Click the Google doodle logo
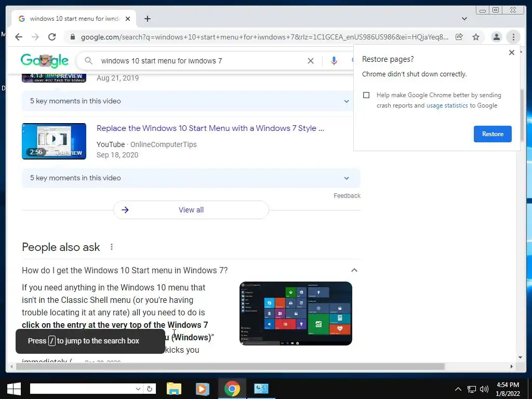532x399 pixels. pos(45,61)
